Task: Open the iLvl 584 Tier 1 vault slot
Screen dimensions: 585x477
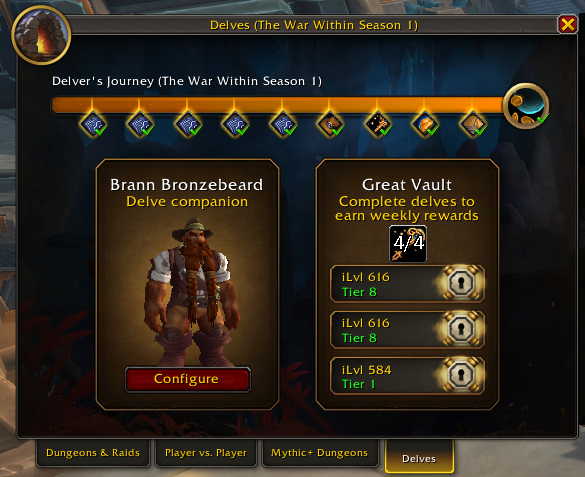Action: tap(407, 376)
